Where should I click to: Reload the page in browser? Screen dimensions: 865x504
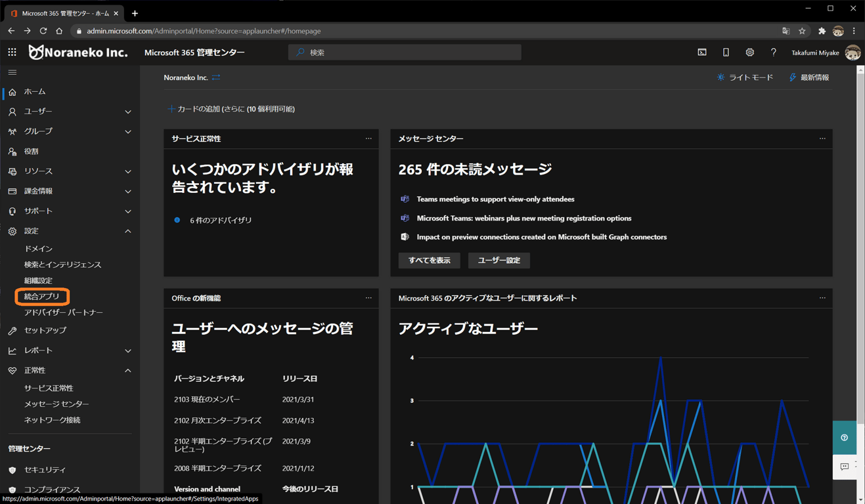click(43, 31)
